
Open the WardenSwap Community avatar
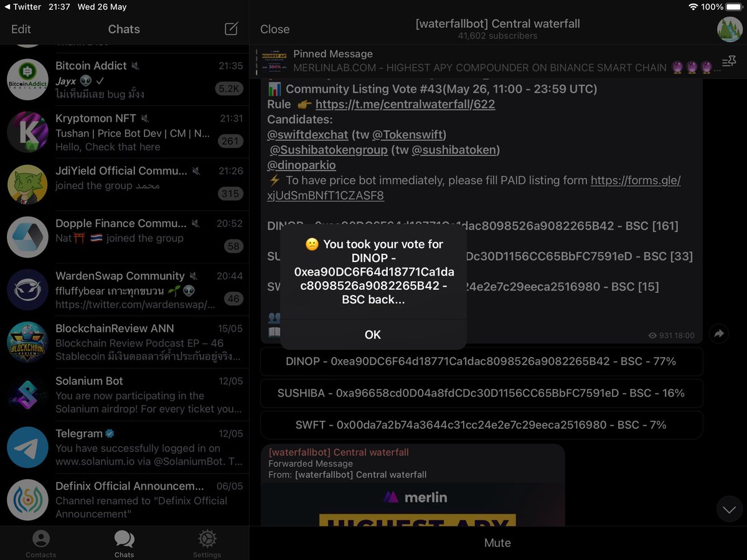click(x=27, y=289)
